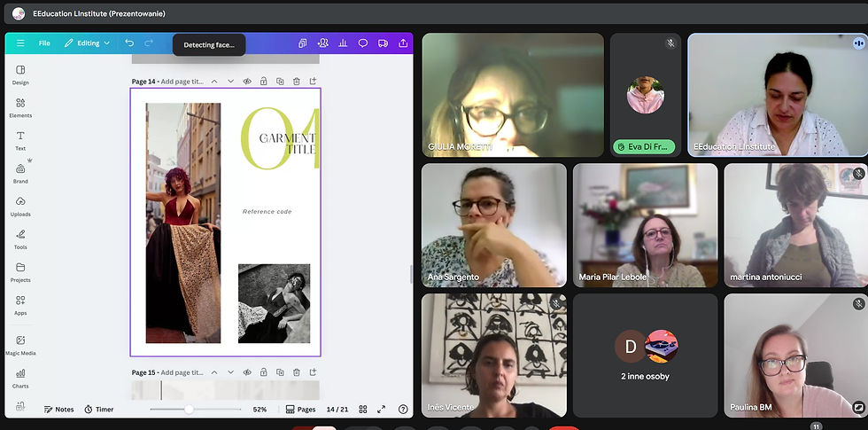Click the print delivery truck icon

pos(383,43)
